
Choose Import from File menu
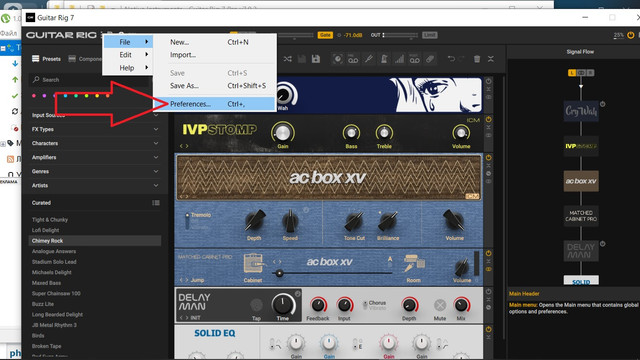[x=215, y=55]
